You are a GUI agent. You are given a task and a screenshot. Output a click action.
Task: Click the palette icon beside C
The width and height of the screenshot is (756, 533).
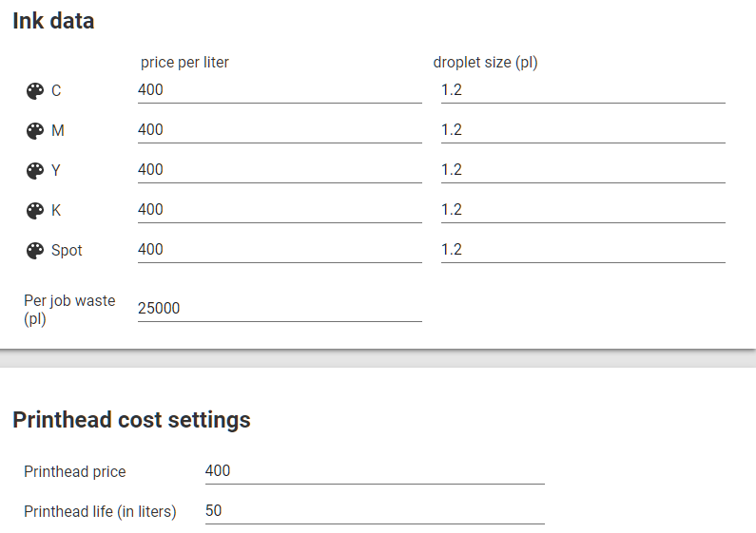(x=35, y=90)
